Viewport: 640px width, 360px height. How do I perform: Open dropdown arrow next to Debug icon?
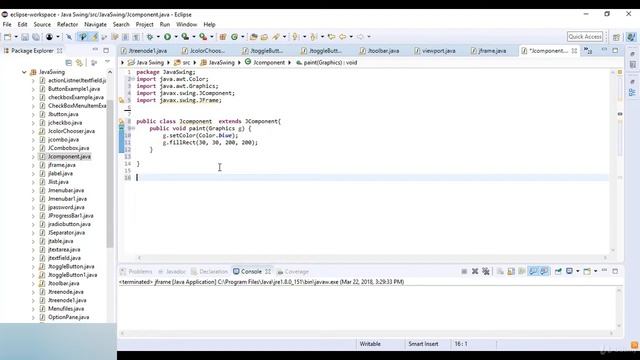point(158,37)
